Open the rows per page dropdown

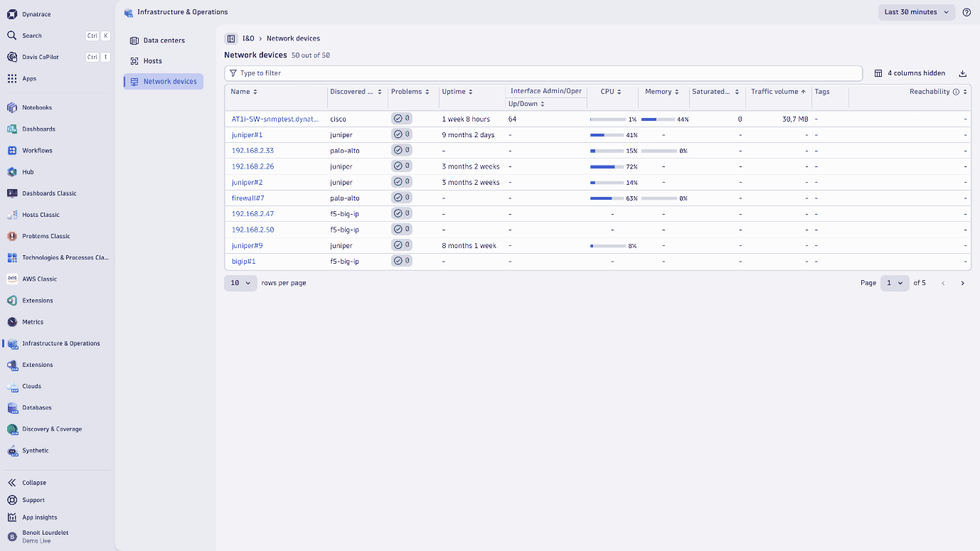pos(240,283)
